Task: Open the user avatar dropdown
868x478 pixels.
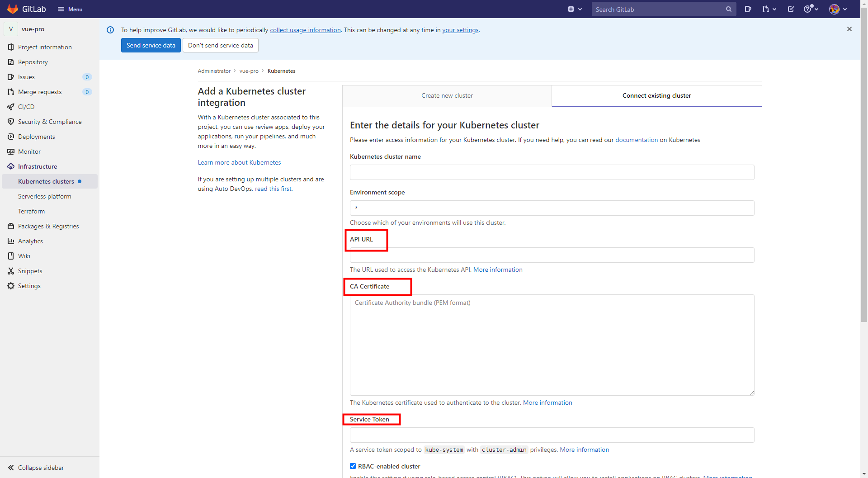Action: tap(838, 9)
